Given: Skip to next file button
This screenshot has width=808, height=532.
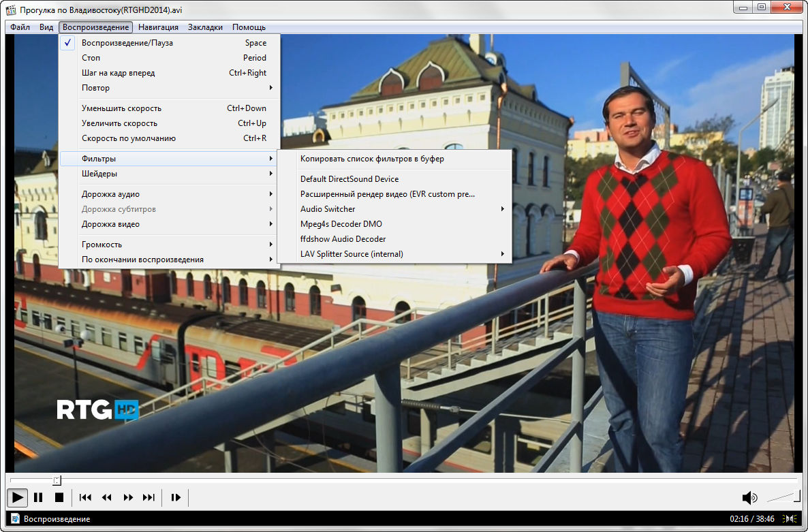Looking at the screenshot, I should coord(149,497).
